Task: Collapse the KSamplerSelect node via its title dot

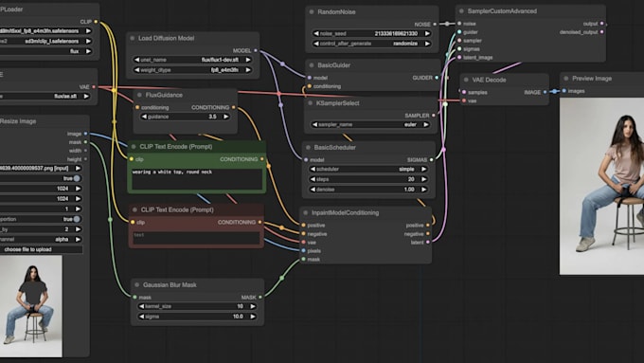Action: pos(311,103)
